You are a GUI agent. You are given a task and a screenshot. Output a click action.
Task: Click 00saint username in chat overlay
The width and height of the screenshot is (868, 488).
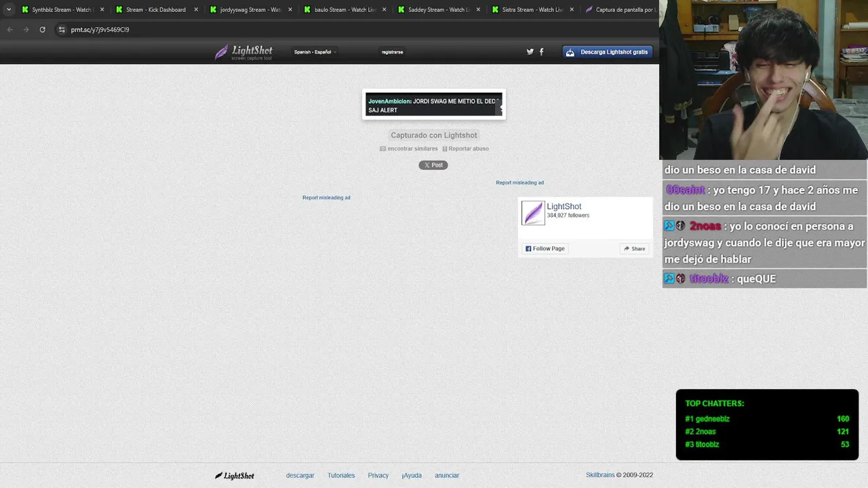tap(686, 190)
